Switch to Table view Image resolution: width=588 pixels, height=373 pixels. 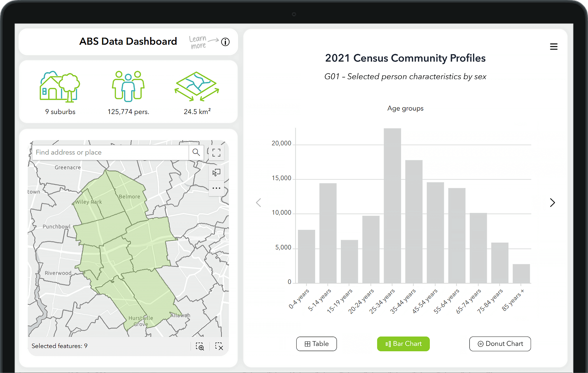click(316, 344)
